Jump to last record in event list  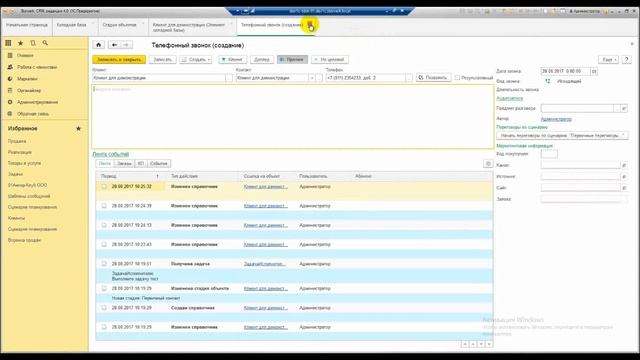pos(489,344)
